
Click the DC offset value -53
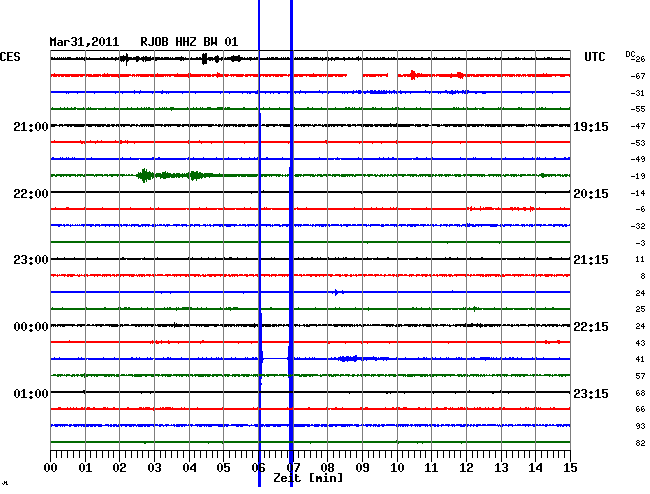click(638, 143)
